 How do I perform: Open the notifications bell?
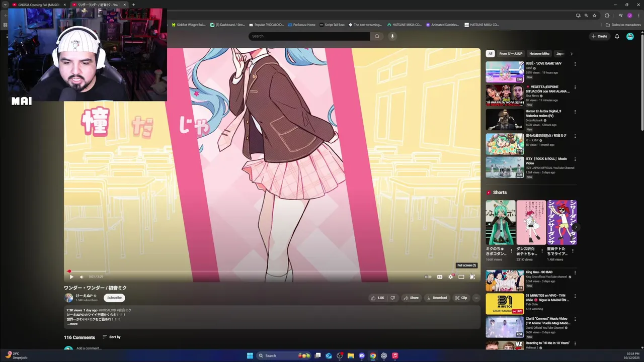click(617, 36)
